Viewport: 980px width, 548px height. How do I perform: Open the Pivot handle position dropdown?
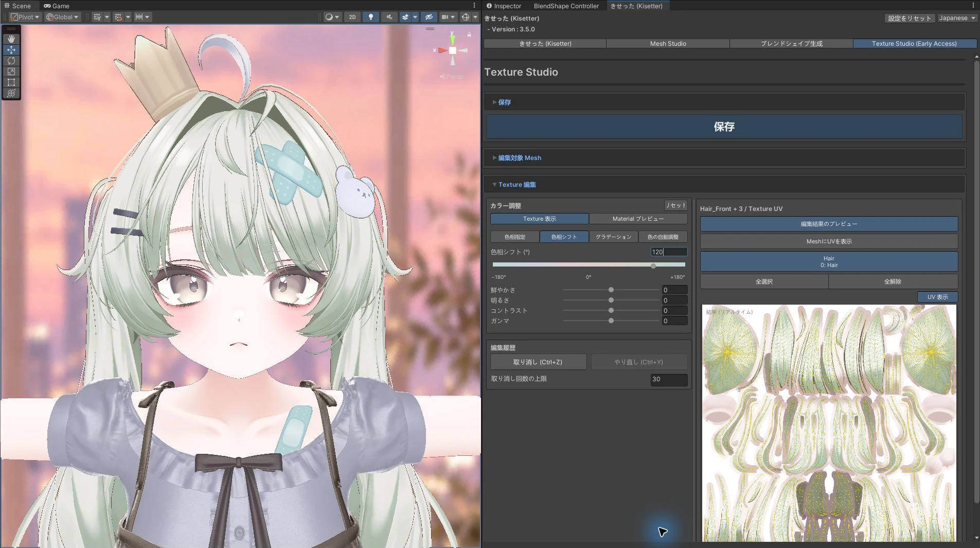pyautogui.click(x=25, y=17)
